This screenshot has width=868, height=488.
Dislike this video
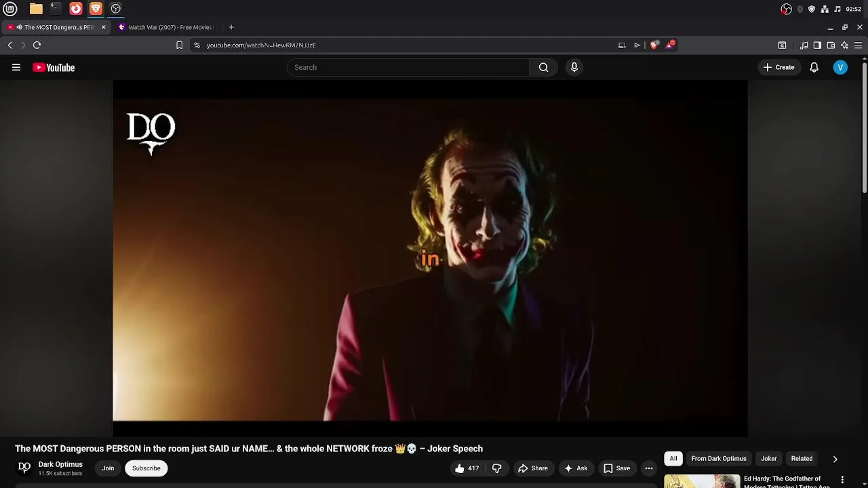tap(497, 468)
